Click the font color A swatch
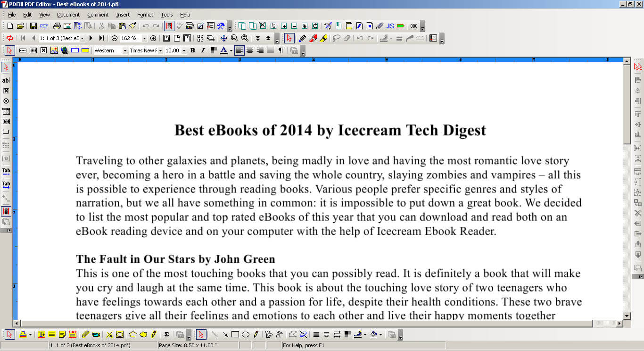Screen dimensions: 644x351 (224, 50)
